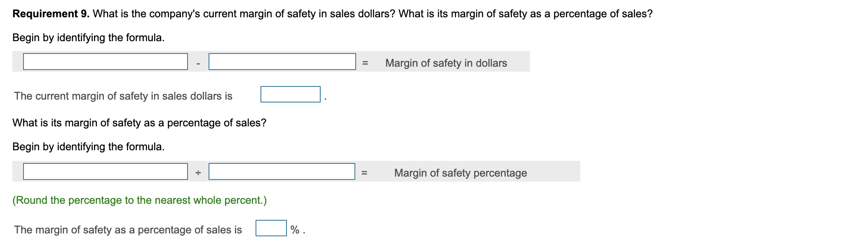
Task: Click the question text asking about margin of safety percentage
Action: pos(139,122)
